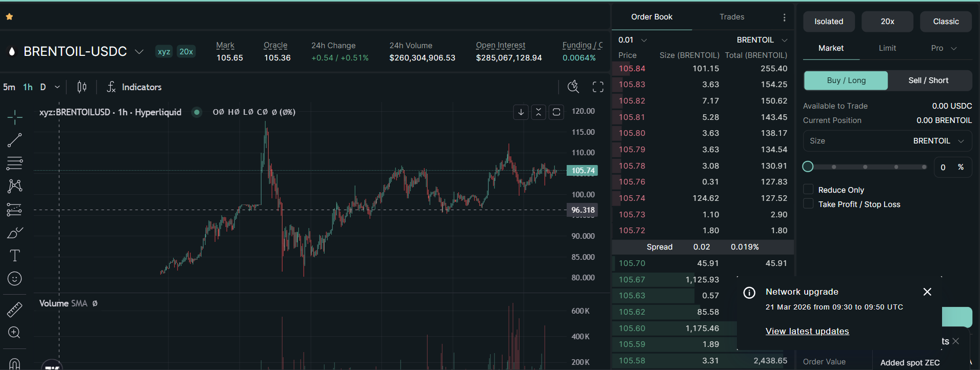Select the text annotation tool
Viewport: 980px width, 370px height.
coord(14,255)
